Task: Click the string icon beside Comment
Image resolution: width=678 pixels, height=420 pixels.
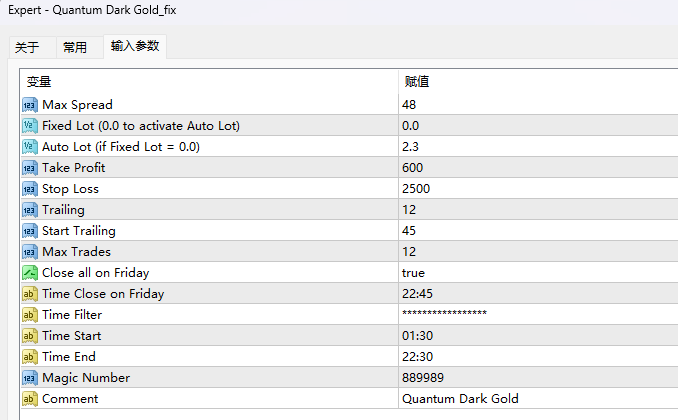Action: 29,399
